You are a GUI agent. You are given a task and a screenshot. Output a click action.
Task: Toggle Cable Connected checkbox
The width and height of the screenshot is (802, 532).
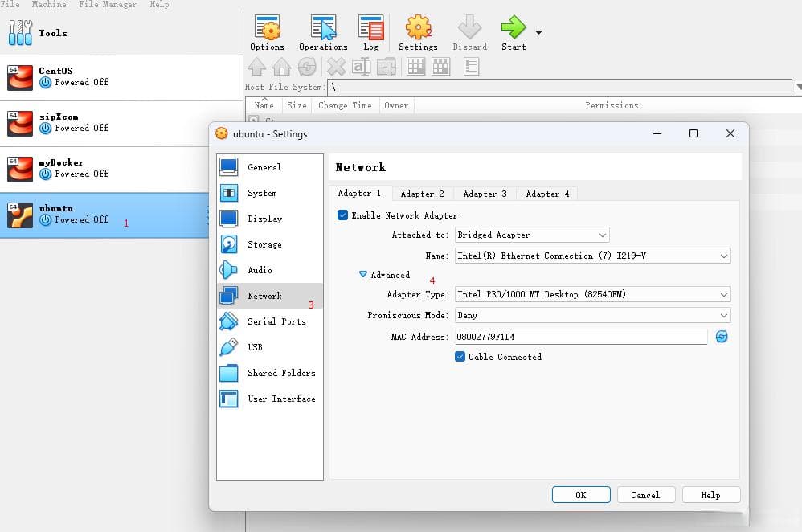460,357
